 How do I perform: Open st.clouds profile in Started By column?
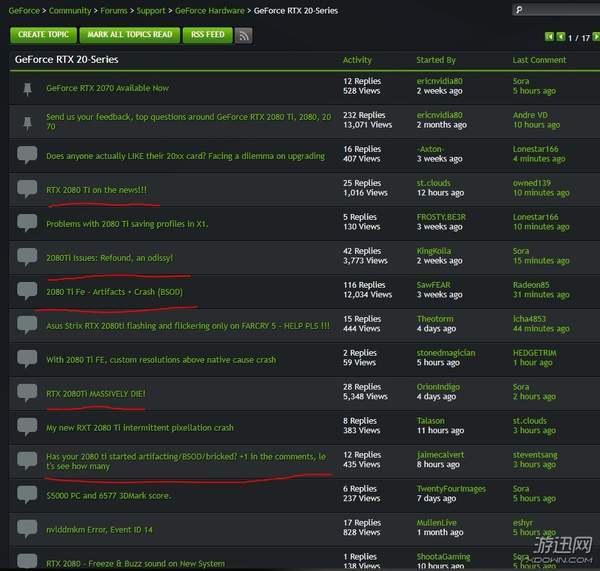434,183
